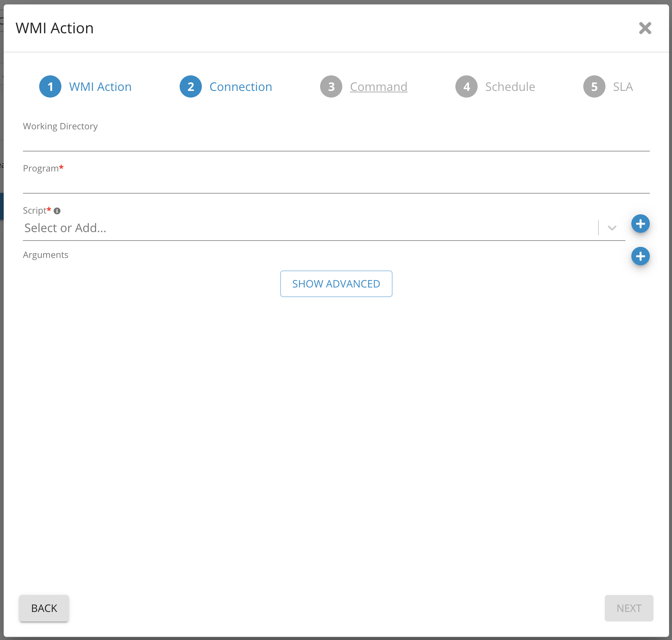Add a new script with plus button
The width and height of the screenshot is (672, 640).
click(x=640, y=224)
